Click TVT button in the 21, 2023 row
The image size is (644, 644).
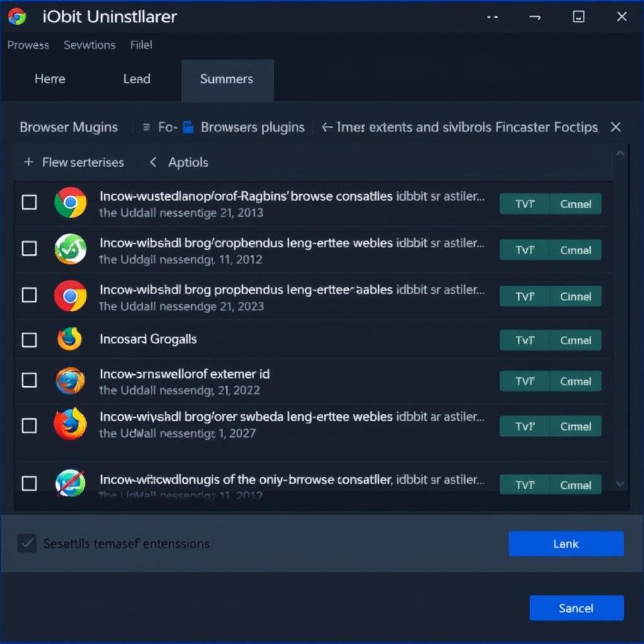point(525,296)
